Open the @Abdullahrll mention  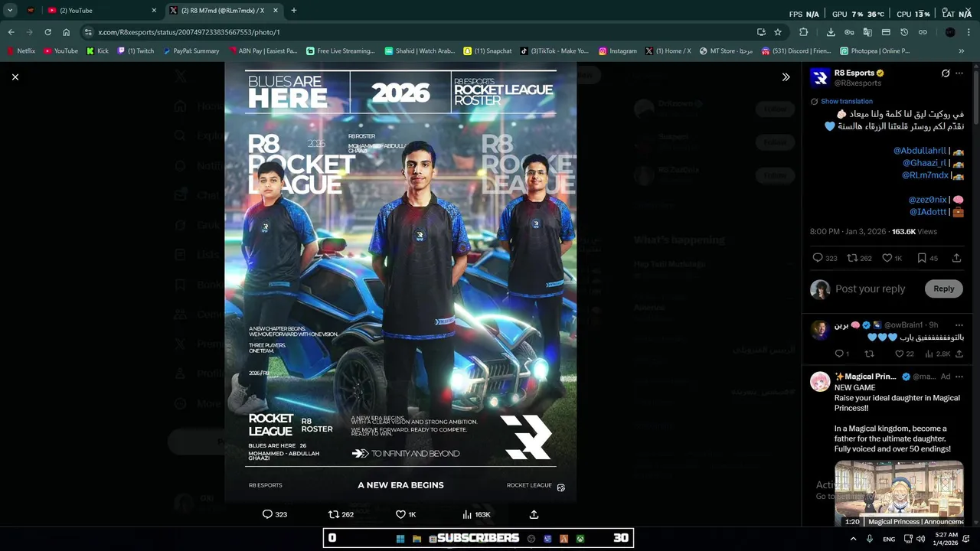tap(920, 151)
